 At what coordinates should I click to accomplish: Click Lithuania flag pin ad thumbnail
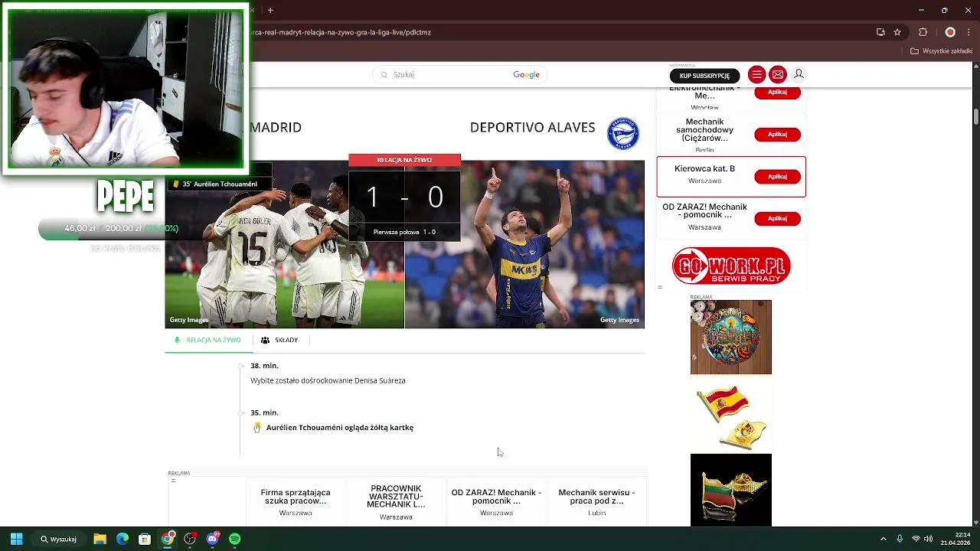click(731, 490)
